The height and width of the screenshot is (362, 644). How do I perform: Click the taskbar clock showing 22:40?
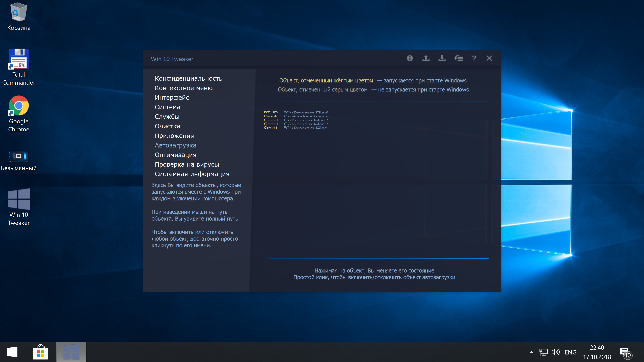point(597,352)
